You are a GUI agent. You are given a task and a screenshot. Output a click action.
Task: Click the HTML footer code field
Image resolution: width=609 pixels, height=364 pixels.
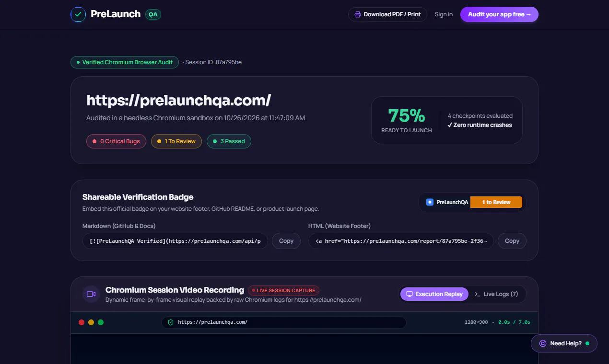(x=401, y=241)
